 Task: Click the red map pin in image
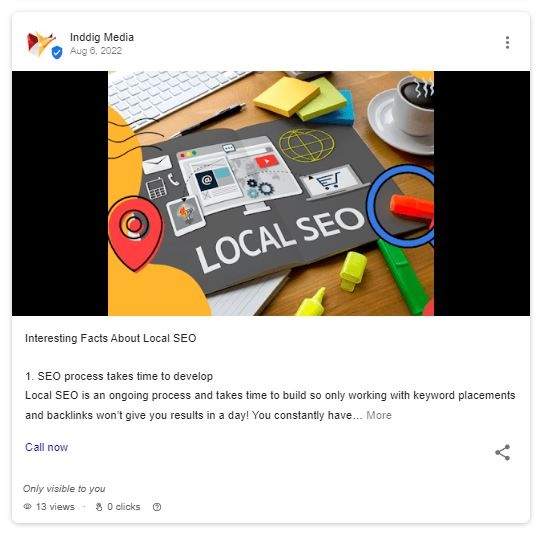tap(135, 233)
